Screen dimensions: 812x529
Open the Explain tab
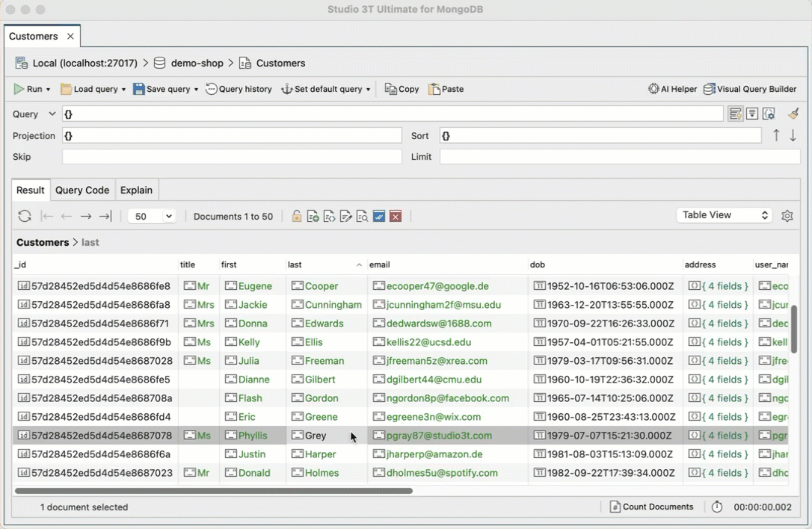click(136, 190)
